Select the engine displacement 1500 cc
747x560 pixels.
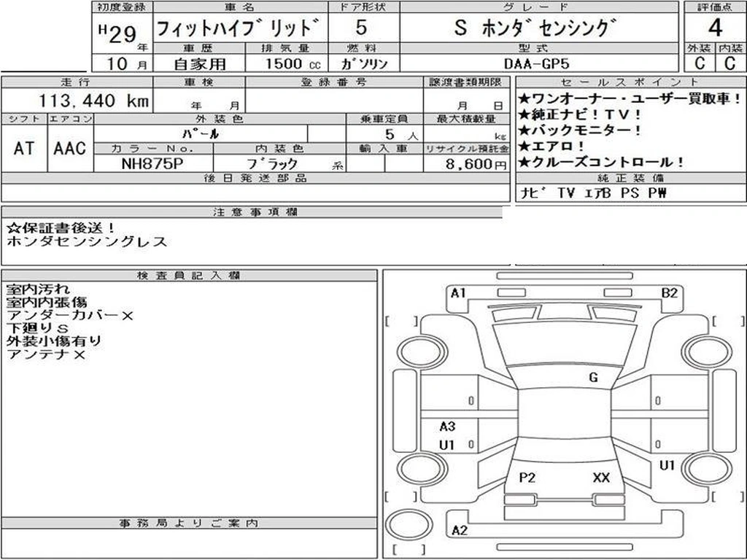pyautogui.click(x=293, y=64)
